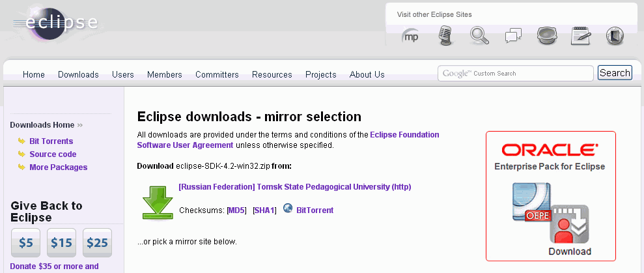Donate using the $15 button
The height and width of the screenshot is (273, 644).
[x=62, y=243]
